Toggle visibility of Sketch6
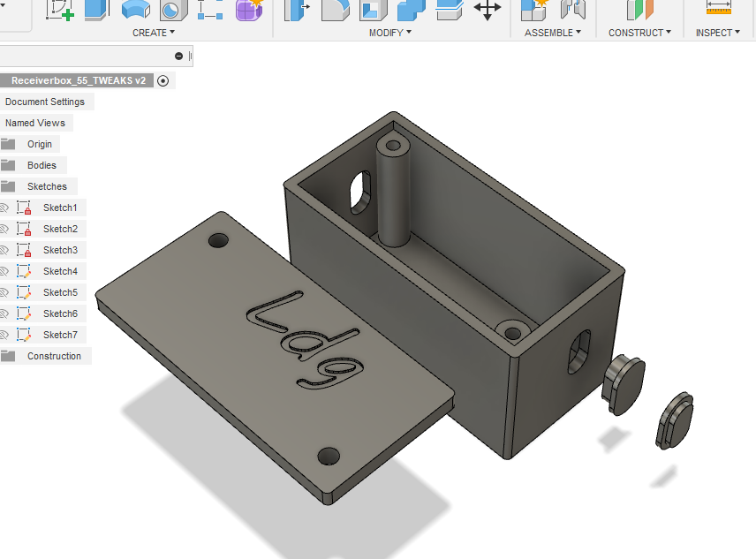The height and width of the screenshot is (559, 756). pyautogui.click(x=4, y=313)
